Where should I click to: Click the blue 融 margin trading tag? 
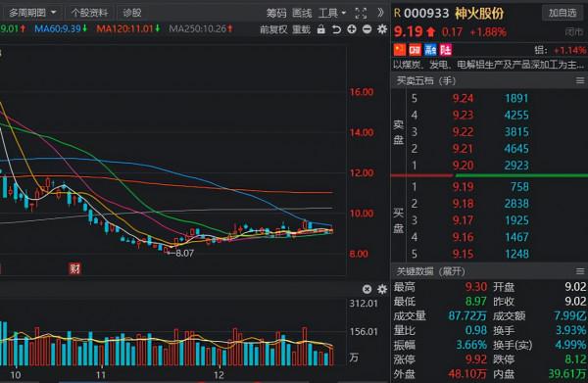coord(430,50)
